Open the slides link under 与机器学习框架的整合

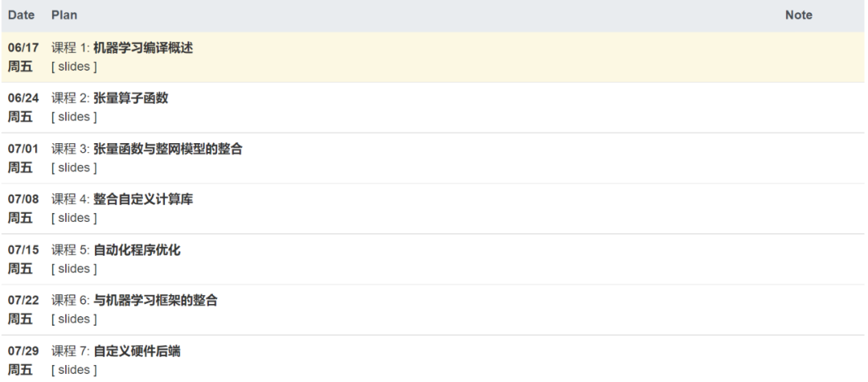pyautogui.click(x=74, y=319)
